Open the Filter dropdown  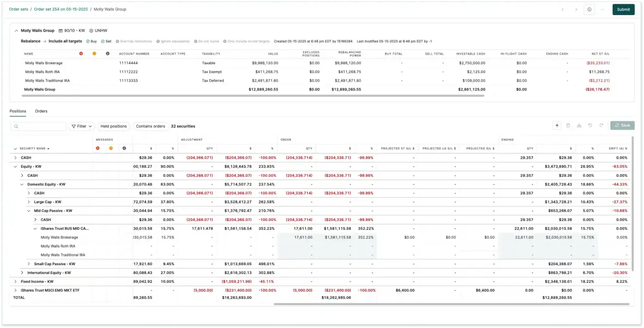(81, 126)
